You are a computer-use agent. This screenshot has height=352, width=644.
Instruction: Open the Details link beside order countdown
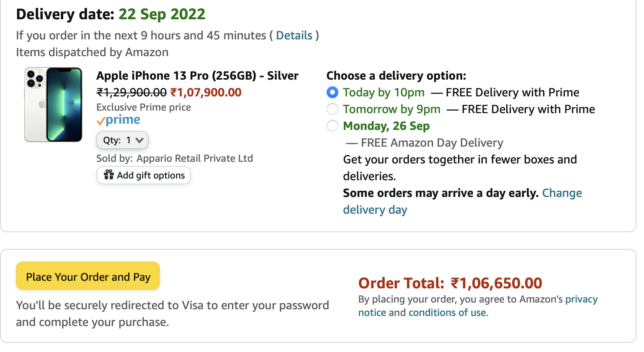click(x=294, y=36)
